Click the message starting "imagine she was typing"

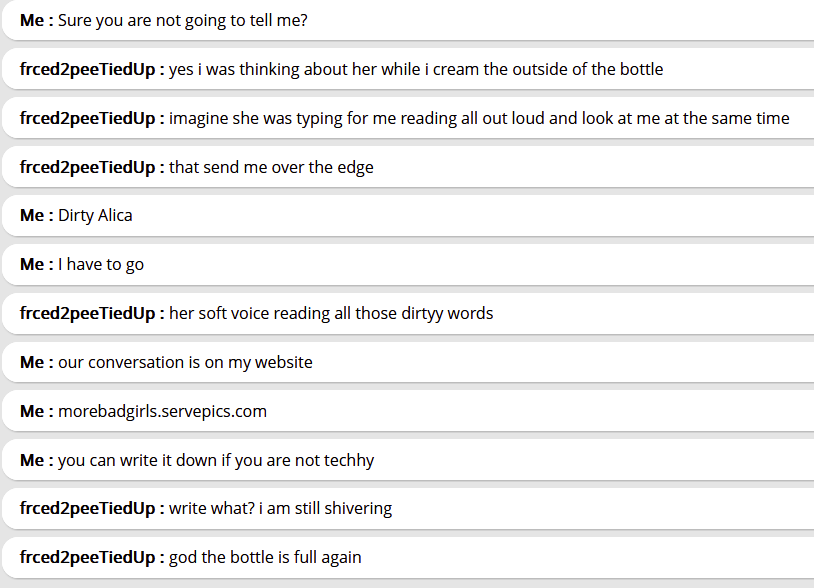point(479,119)
